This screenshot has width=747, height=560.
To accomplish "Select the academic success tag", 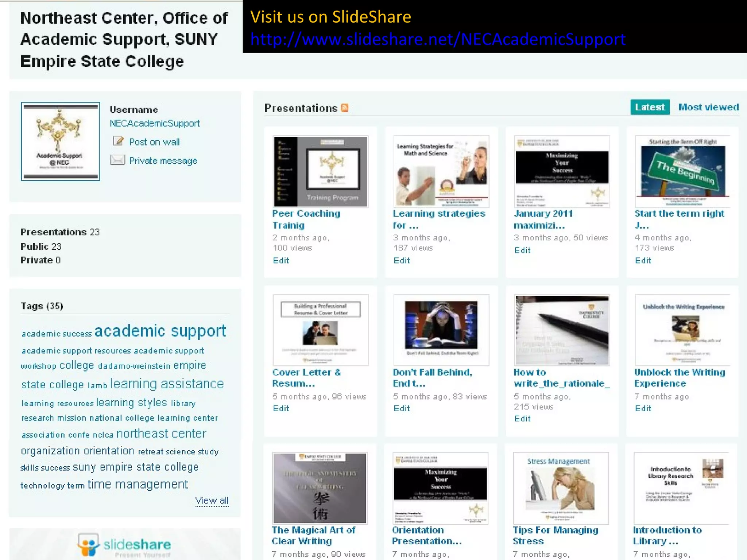I will coord(57,334).
